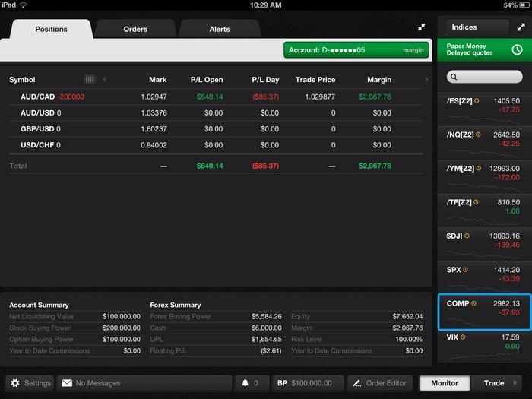Open the column configuration grip icon
The image size is (532, 399).
90,79
